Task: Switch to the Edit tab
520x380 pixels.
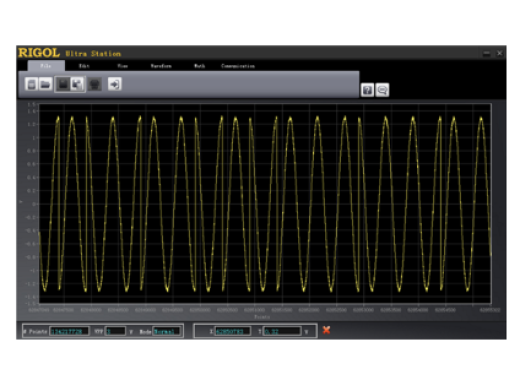Action: pyautogui.click(x=84, y=66)
